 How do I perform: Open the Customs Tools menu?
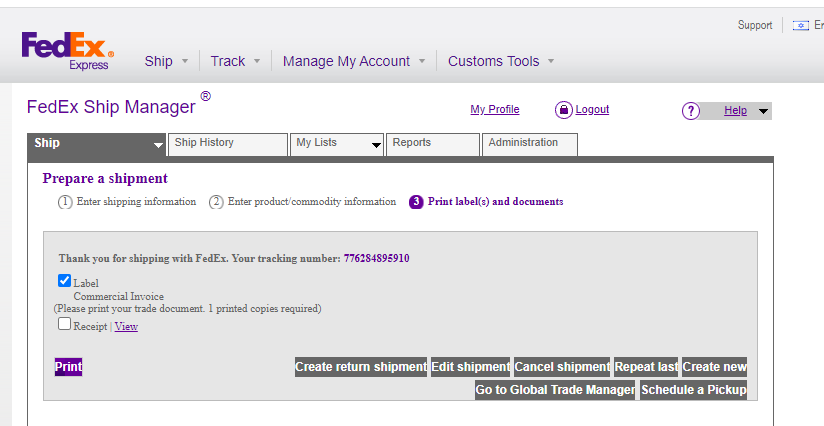[493, 61]
